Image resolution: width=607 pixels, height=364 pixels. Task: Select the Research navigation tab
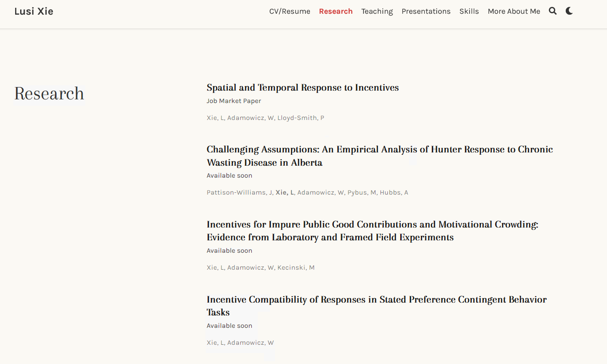tap(336, 11)
